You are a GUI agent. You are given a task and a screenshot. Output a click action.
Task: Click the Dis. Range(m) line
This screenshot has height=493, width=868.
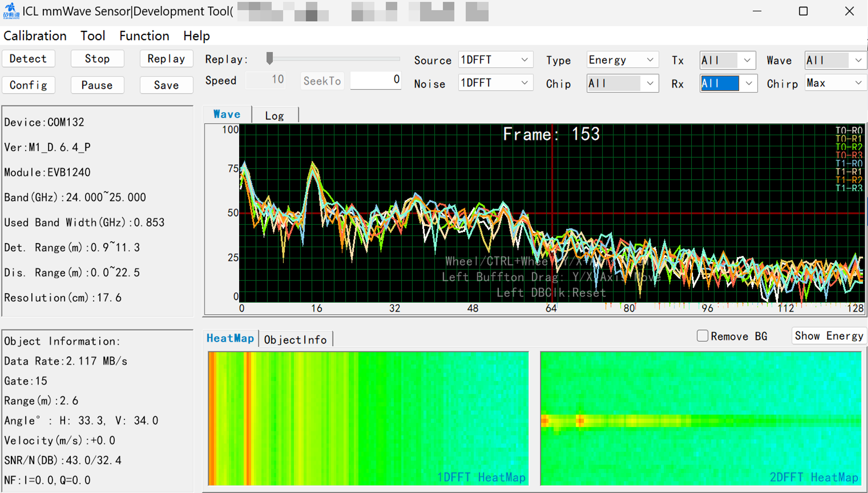click(72, 273)
